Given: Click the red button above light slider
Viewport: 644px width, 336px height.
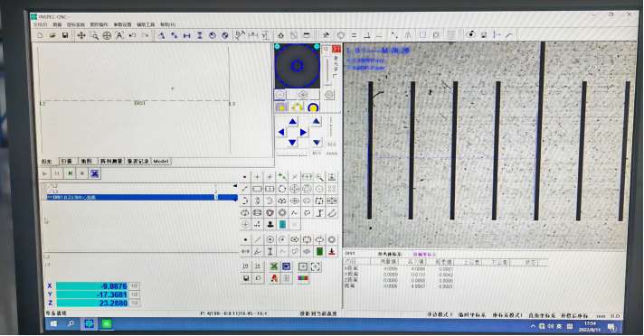Looking at the screenshot, I should tap(336, 50).
